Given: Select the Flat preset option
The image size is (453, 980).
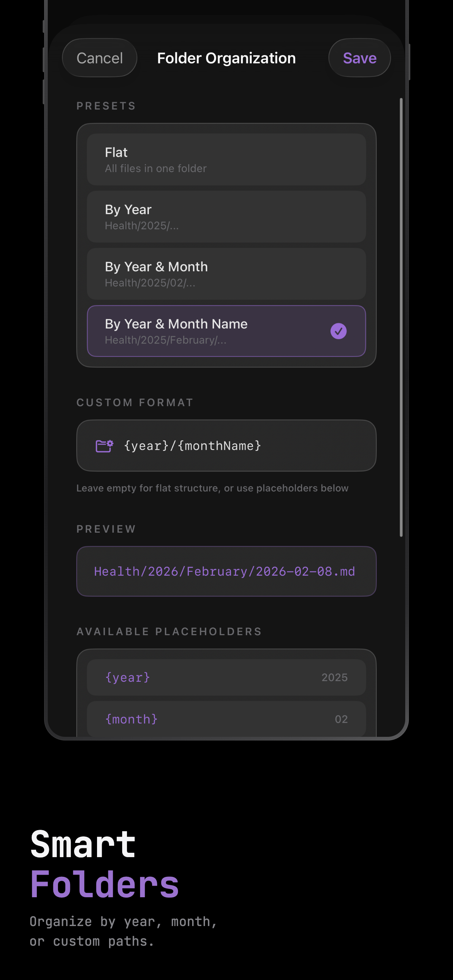Looking at the screenshot, I should pyautogui.click(x=226, y=159).
